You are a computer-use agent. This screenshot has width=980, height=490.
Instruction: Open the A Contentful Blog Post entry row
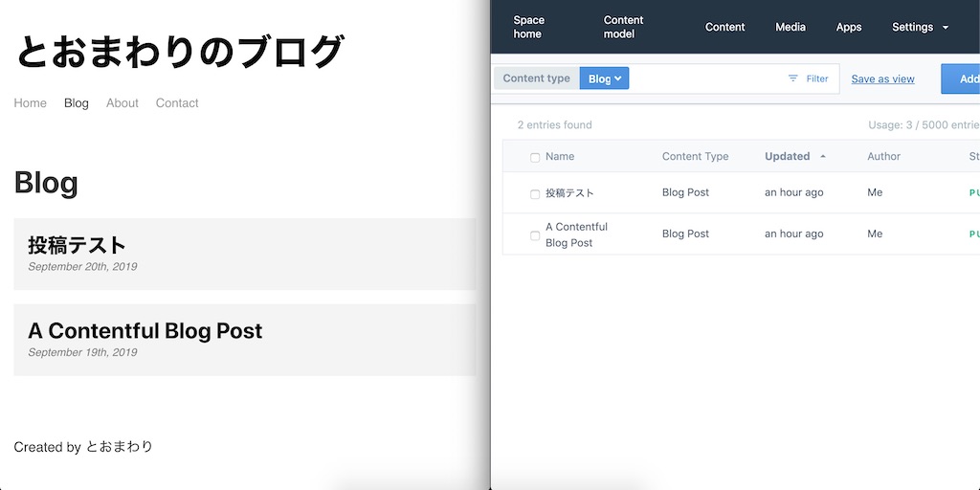click(742, 234)
